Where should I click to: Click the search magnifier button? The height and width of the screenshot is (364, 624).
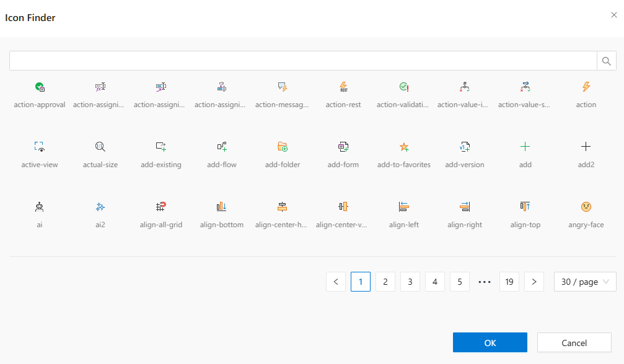[x=607, y=61]
